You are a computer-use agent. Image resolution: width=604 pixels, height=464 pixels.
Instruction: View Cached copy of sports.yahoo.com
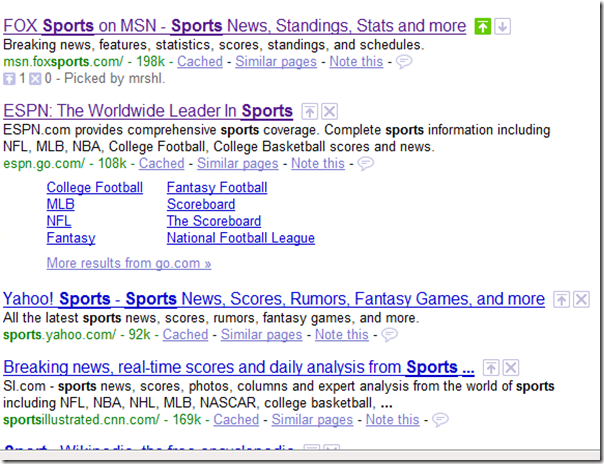point(185,335)
